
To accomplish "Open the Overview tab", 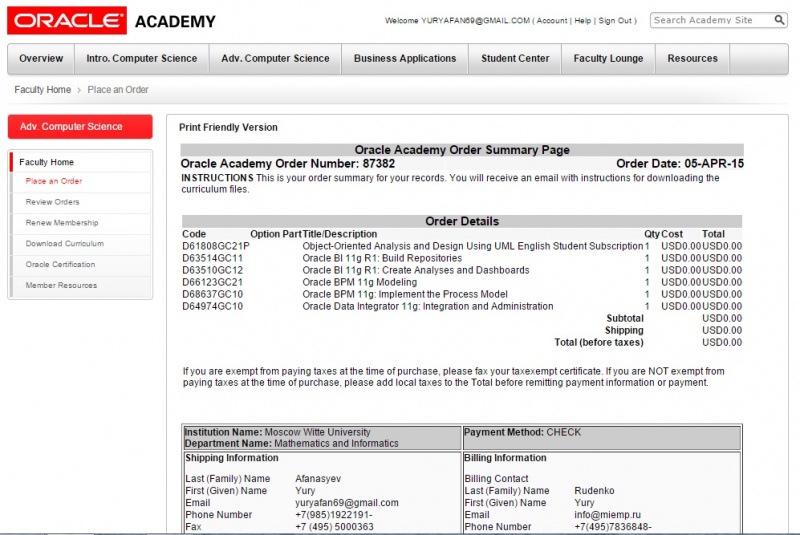I will pyautogui.click(x=41, y=59).
